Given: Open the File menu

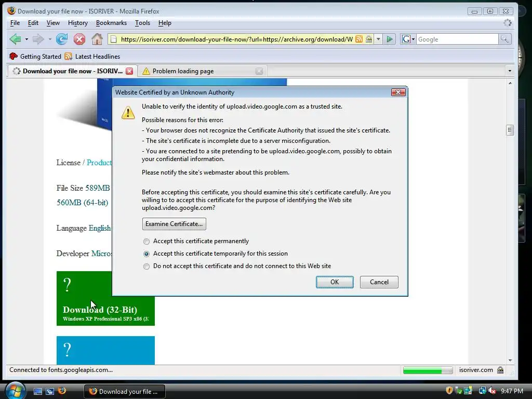Looking at the screenshot, I should (15, 23).
